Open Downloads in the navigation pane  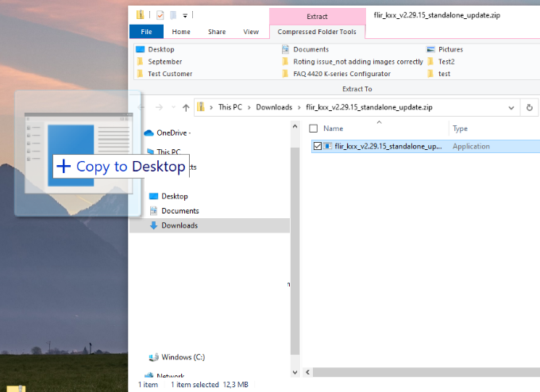point(179,225)
